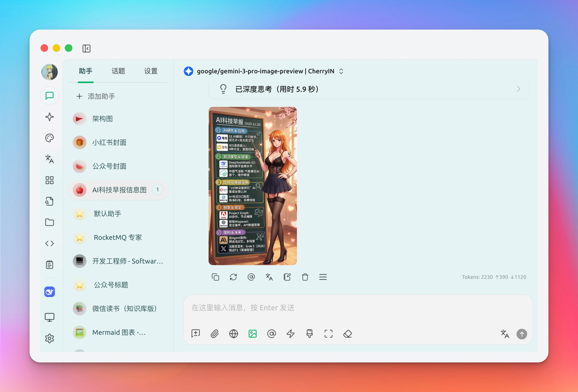
Task: Click the copy message icon
Action: pyautogui.click(x=215, y=277)
